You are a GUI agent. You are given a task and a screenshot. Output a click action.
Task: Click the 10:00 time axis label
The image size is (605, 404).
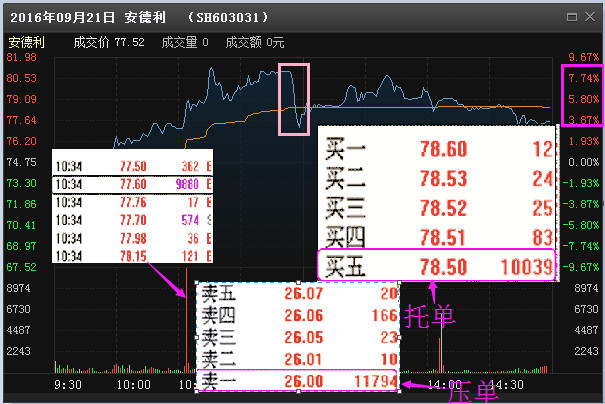(134, 385)
